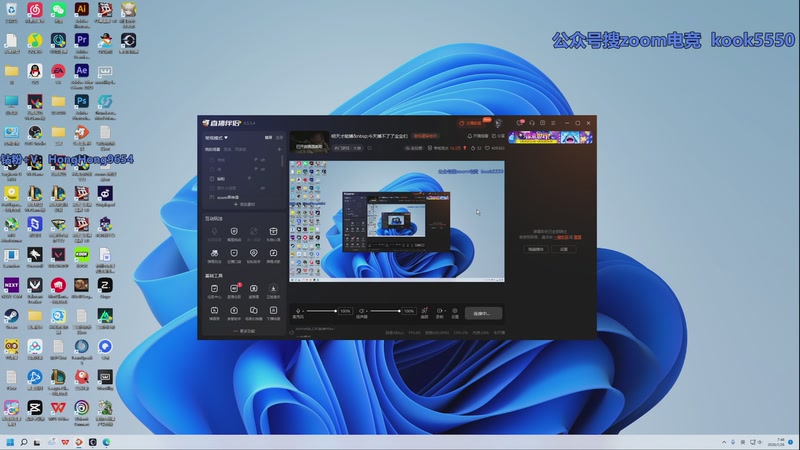This screenshot has height=450, width=800.
Task: Click 添加素材 to add a source
Action: (x=243, y=204)
